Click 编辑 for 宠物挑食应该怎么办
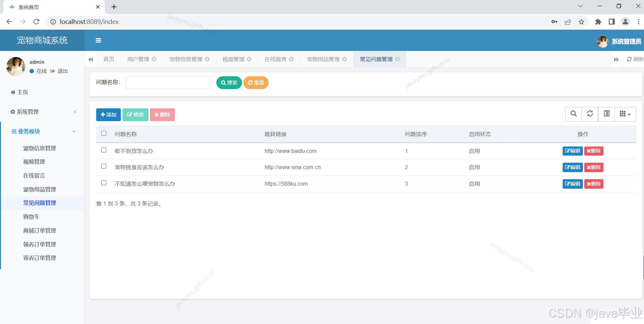 (572, 167)
